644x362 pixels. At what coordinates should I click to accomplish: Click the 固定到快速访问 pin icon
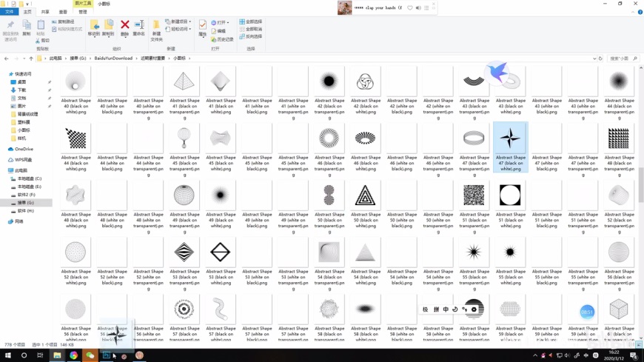[x=10, y=24]
